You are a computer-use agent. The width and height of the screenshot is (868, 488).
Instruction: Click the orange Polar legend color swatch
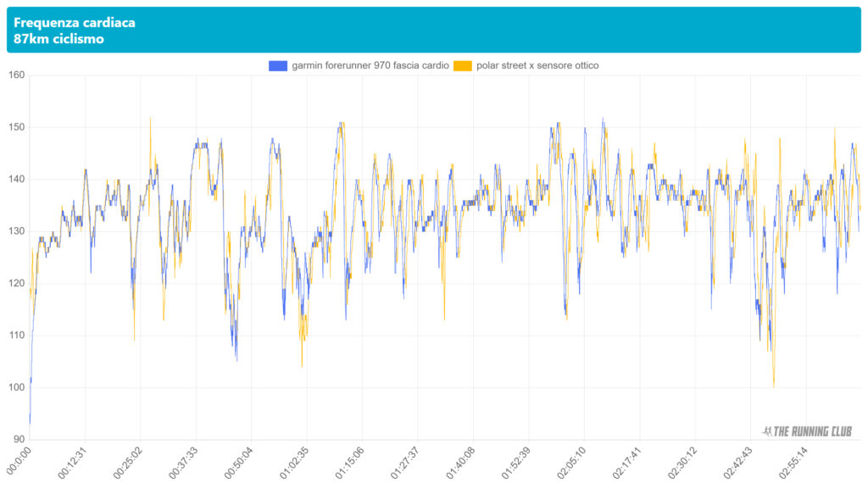463,66
